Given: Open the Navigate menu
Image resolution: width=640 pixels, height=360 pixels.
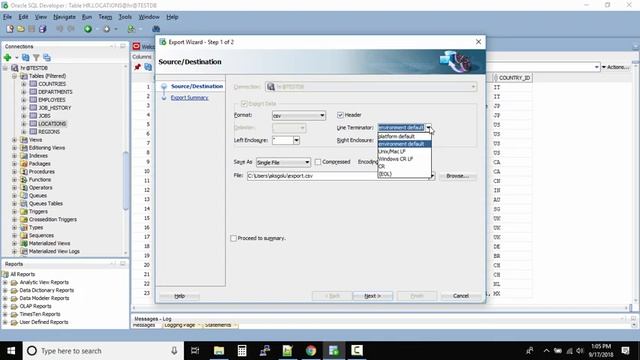Looking at the screenshot, I should [64, 17].
